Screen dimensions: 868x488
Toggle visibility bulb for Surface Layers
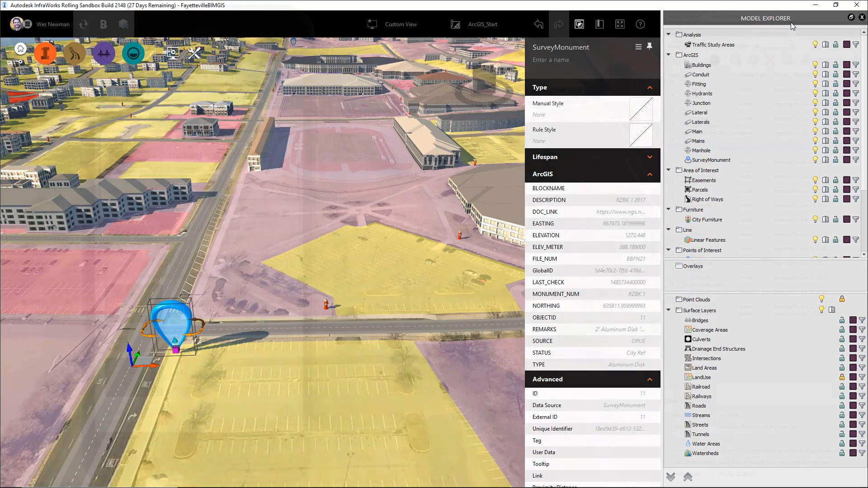tap(821, 310)
